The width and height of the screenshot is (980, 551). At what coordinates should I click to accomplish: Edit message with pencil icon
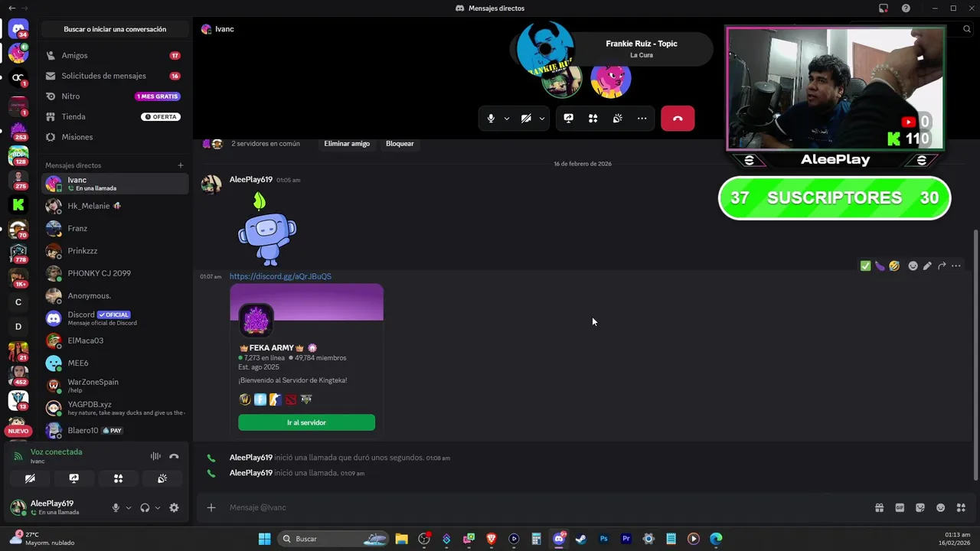[927, 266]
